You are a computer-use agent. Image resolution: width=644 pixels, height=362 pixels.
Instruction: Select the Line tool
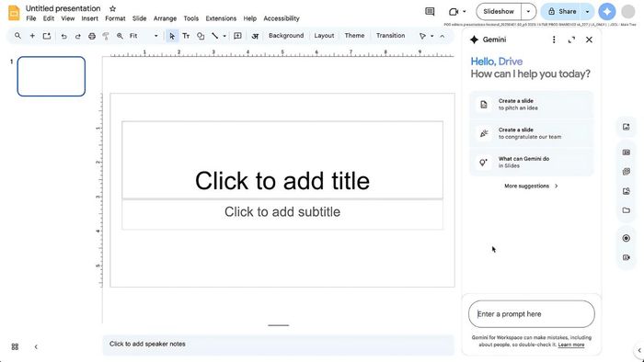click(x=214, y=36)
